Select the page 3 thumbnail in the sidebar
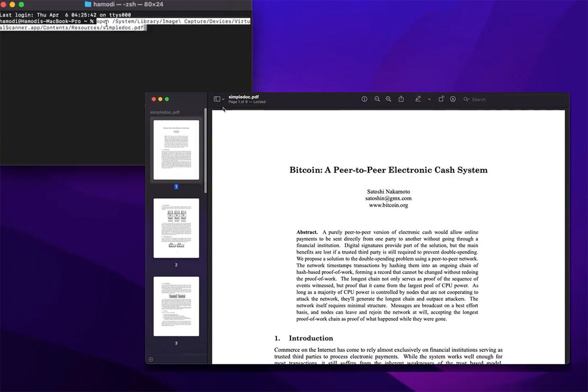 pyautogui.click(x=176, y=306)
